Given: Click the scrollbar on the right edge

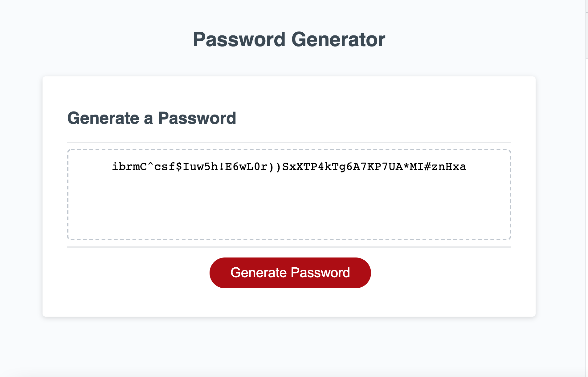Looking at the screenshot, I should pos(586,31).
